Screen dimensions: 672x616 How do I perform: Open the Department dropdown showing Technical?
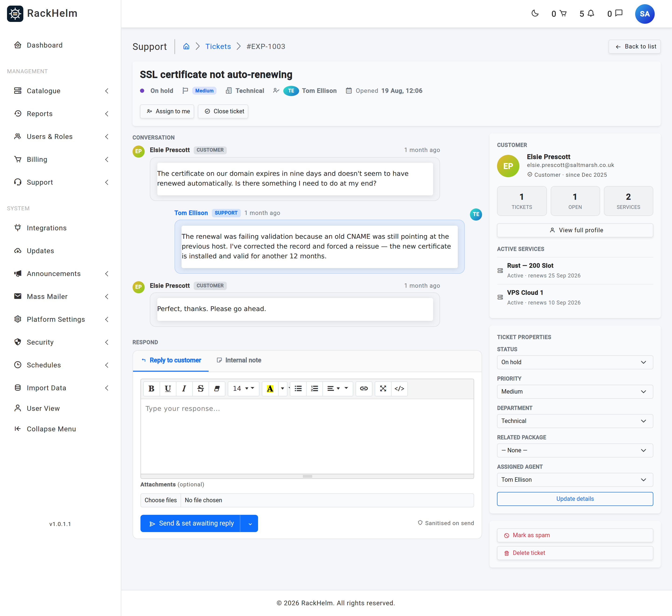(x=575, y=421)
